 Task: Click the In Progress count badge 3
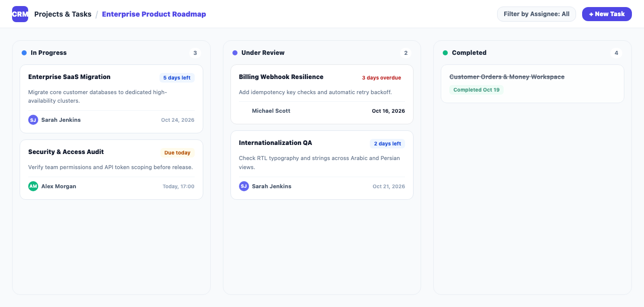[195, 53]
